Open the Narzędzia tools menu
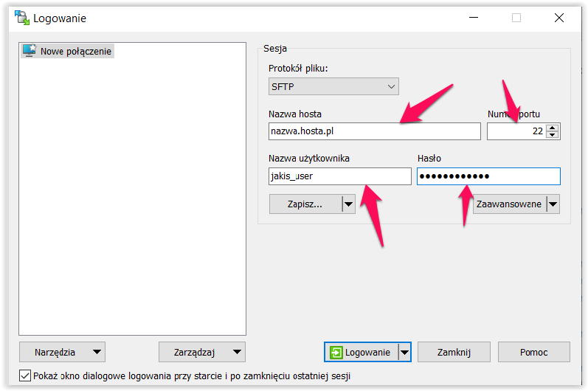 tap(62, 353)
